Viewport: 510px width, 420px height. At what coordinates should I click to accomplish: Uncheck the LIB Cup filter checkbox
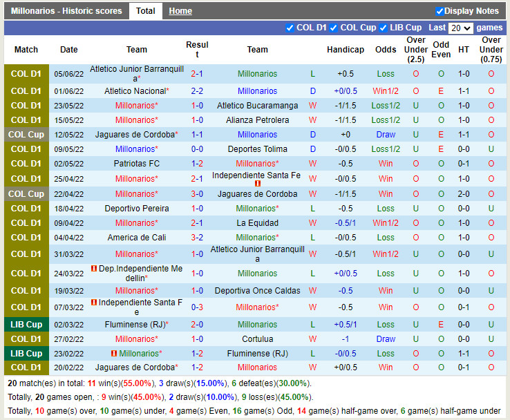pyautogui.click(x=384, y=28)
